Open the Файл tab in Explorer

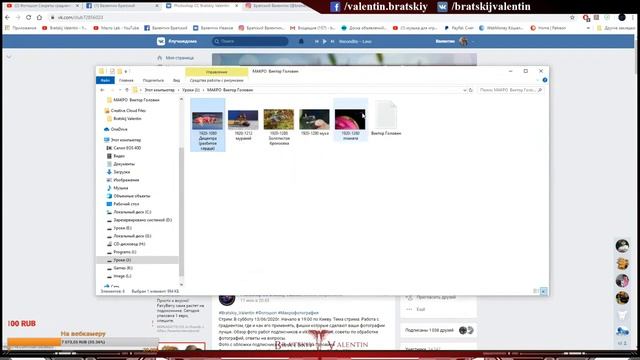pyautogui.click(x=105, y=80)
